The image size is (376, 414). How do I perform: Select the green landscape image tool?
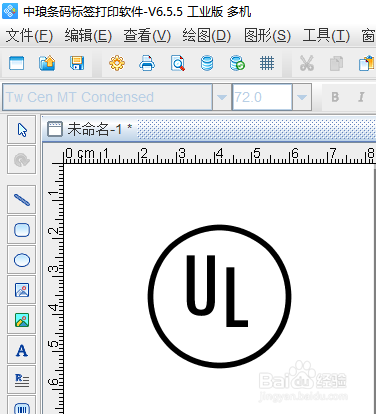(x=22, y=320)
